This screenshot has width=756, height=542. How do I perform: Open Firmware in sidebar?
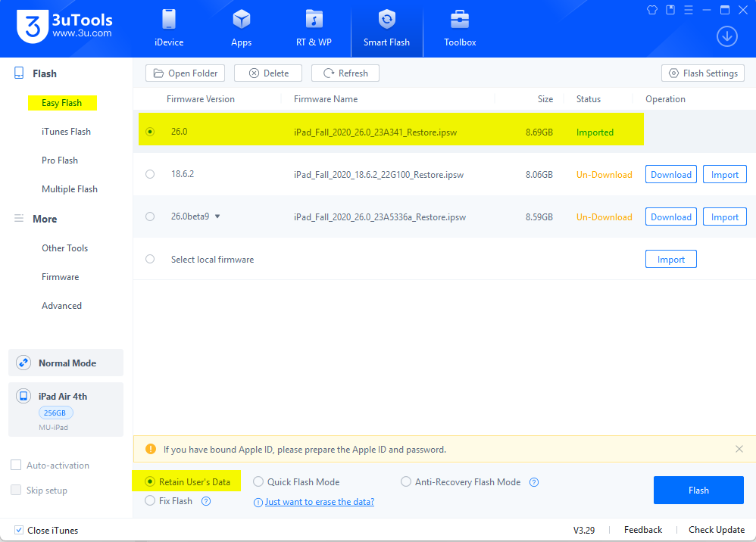click(x=61, y=277)
